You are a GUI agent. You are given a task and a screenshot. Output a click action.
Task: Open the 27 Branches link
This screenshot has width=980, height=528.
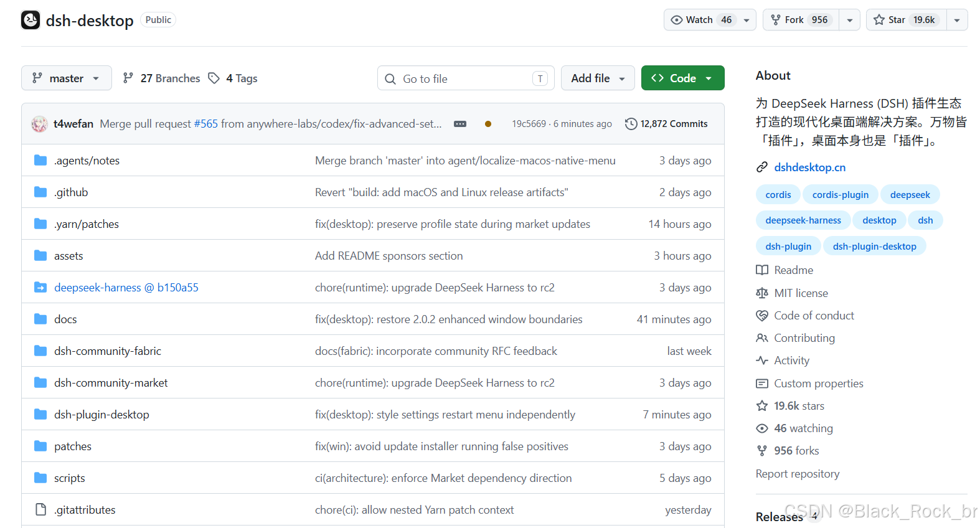pyautogui.click(x=162, y=78)
